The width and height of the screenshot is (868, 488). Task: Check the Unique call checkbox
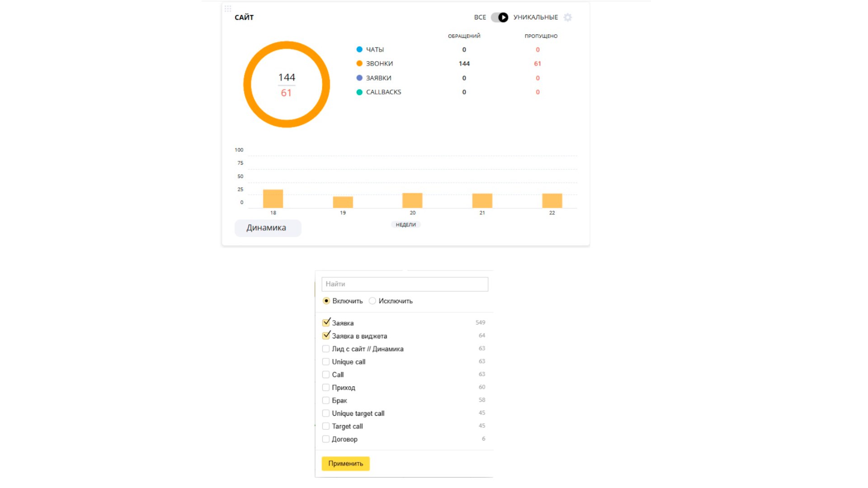(x=325, y=361)
